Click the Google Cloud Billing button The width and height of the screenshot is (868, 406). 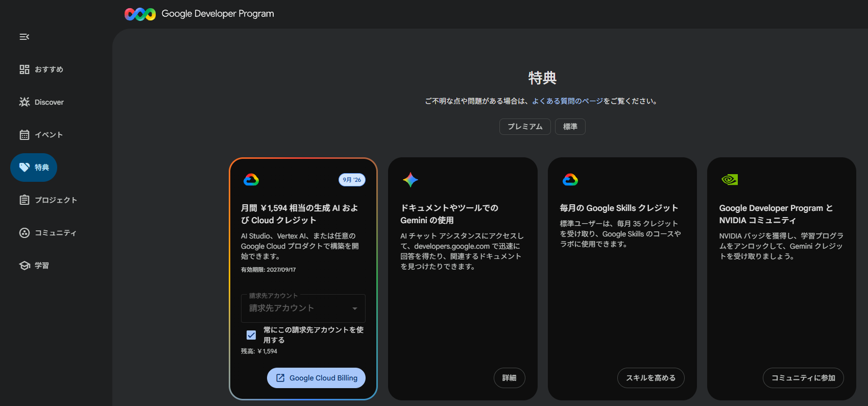pyautogui.click(x=316, y=378)
